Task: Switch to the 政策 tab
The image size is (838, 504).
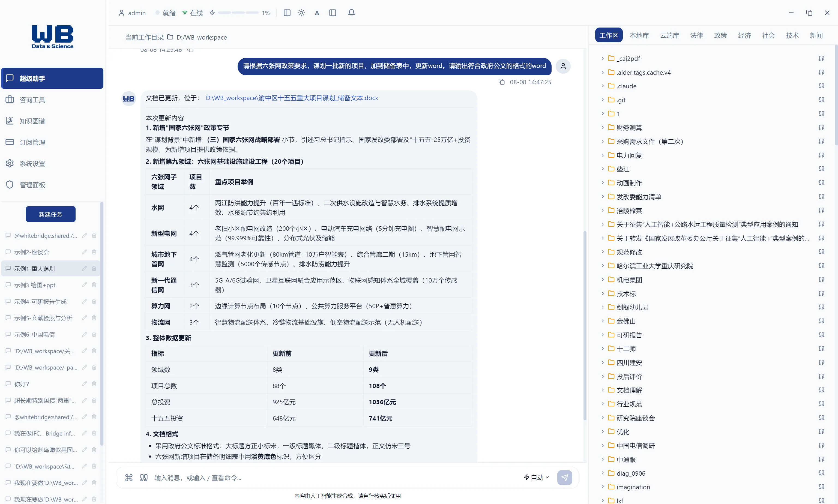Action: (720, 35)
